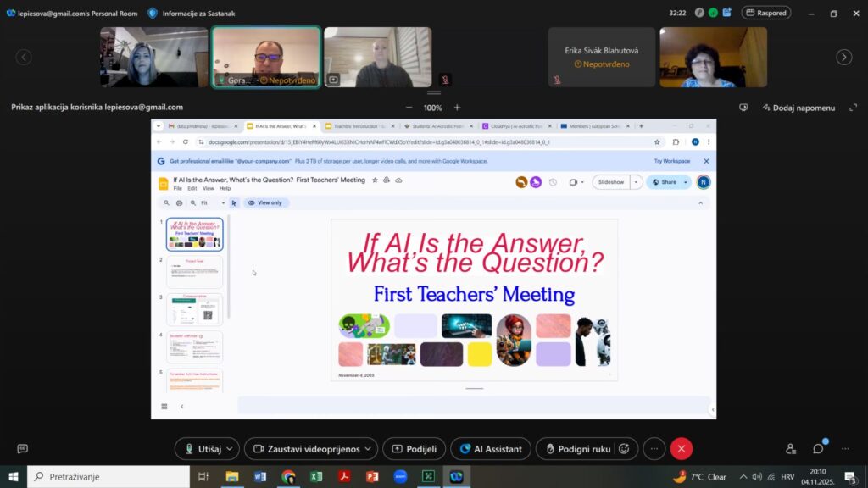868x488 pixels.
Task: Open the more options ellipsis button
Action: click(x=653, y=449)
